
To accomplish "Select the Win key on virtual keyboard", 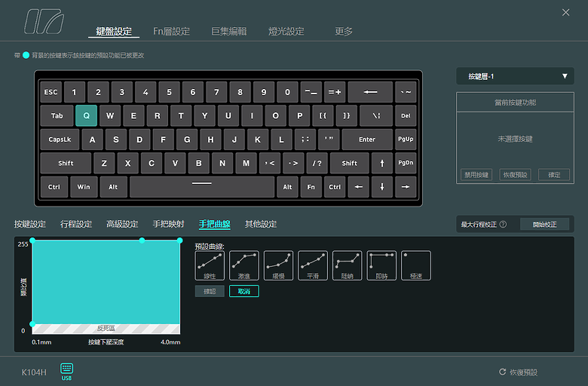I will (83, 187).
